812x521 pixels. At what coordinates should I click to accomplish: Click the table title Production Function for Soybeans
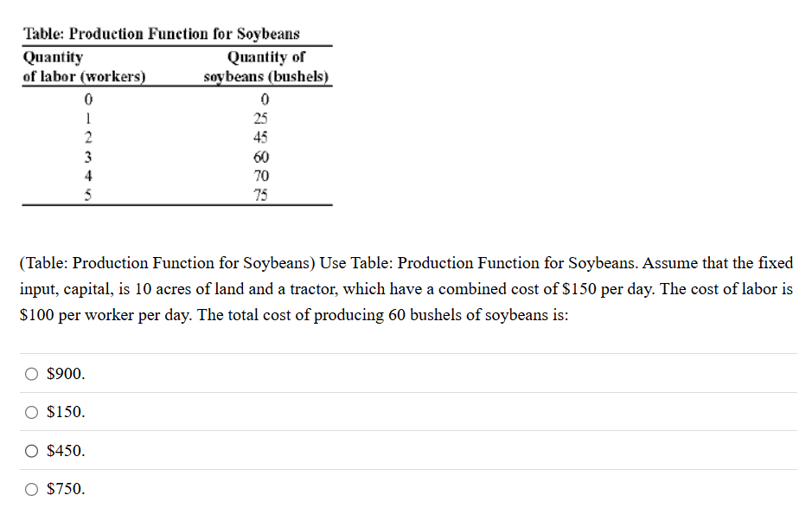[x=161, y=34]
